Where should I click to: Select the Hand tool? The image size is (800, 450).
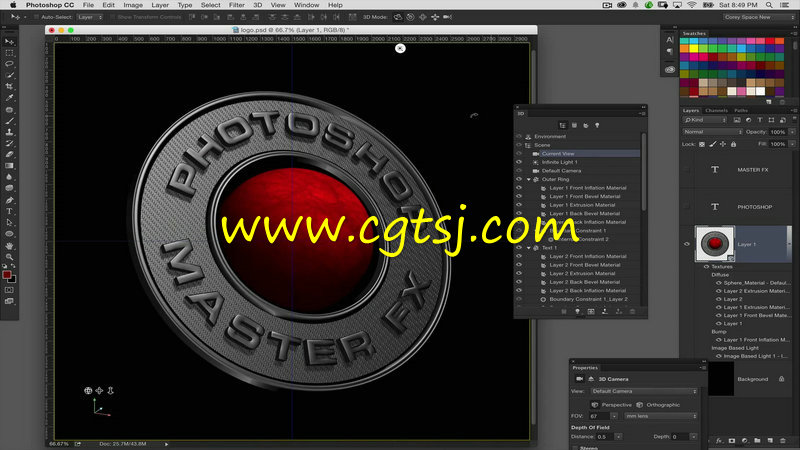(9, 245)
